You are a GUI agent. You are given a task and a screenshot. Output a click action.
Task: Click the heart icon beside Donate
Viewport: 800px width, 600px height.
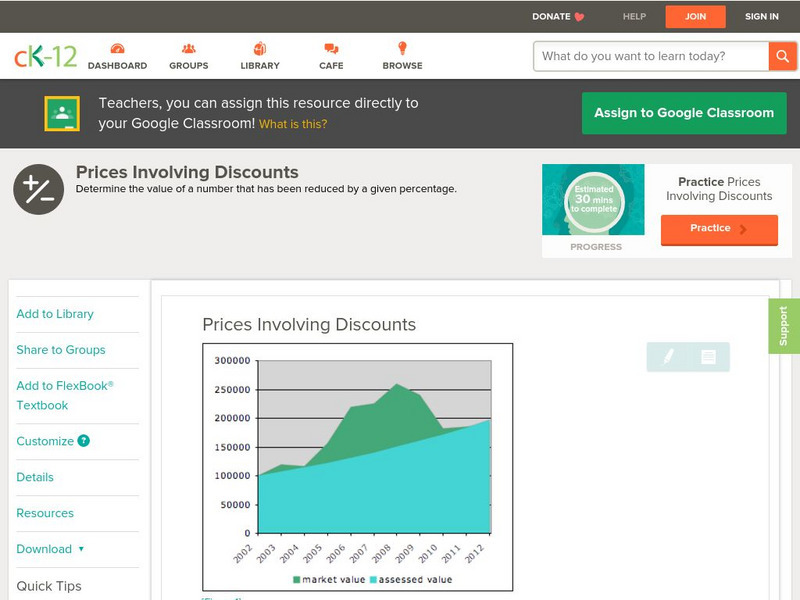[x=579, y=17]
